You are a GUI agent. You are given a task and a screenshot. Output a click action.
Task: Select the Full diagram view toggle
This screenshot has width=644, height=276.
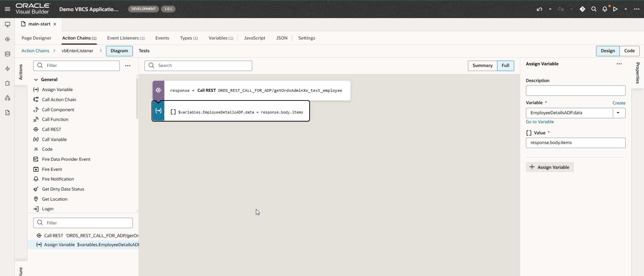[505, 66]
